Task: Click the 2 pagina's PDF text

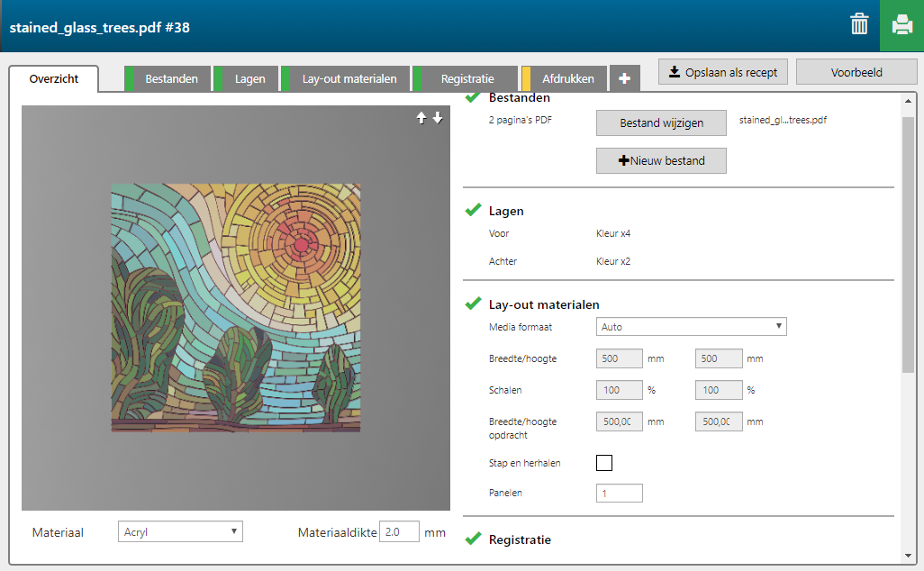Action: [521, 120]
